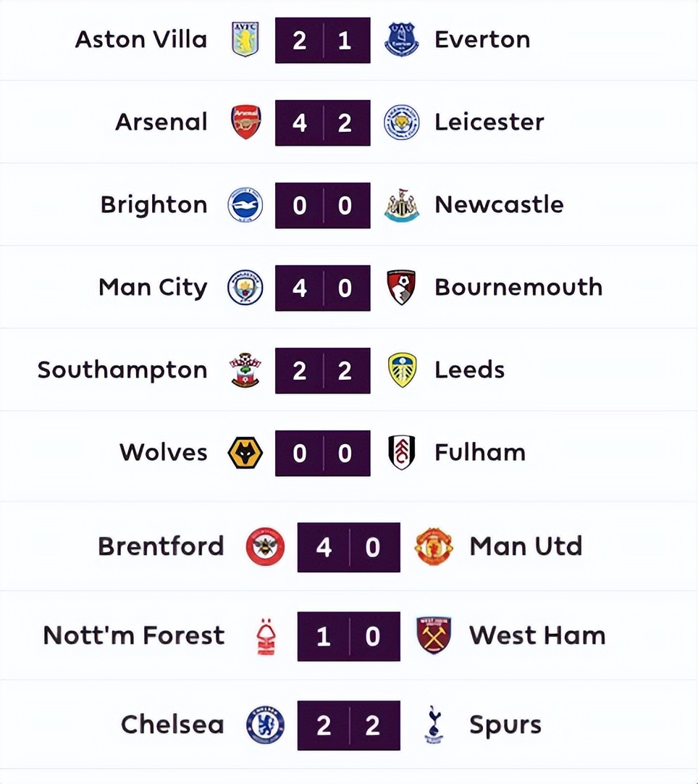The image size is (698, 784).
Task: Click the Fulham team name
Action: [x=479, y=452]
